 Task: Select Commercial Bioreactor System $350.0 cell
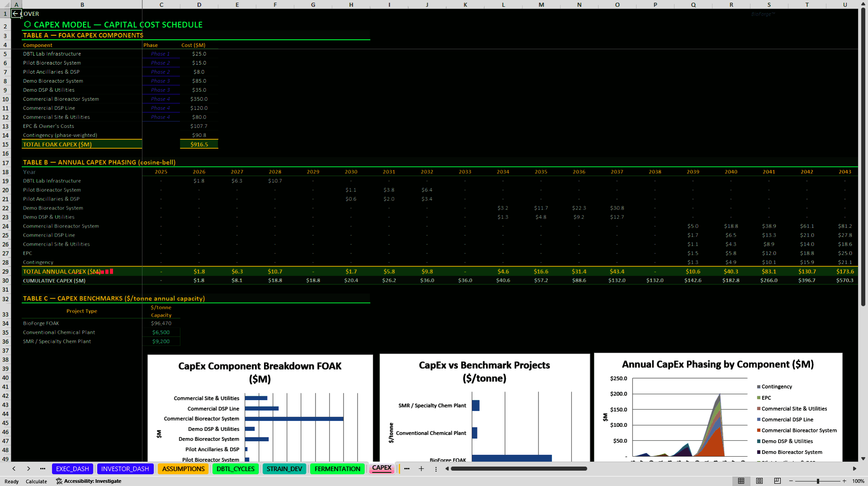click(199, 99)
